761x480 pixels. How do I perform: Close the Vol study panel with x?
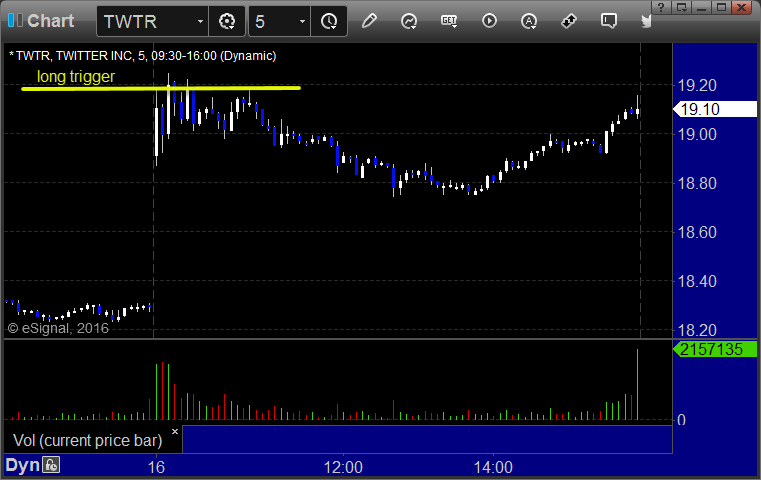point(175,431)
